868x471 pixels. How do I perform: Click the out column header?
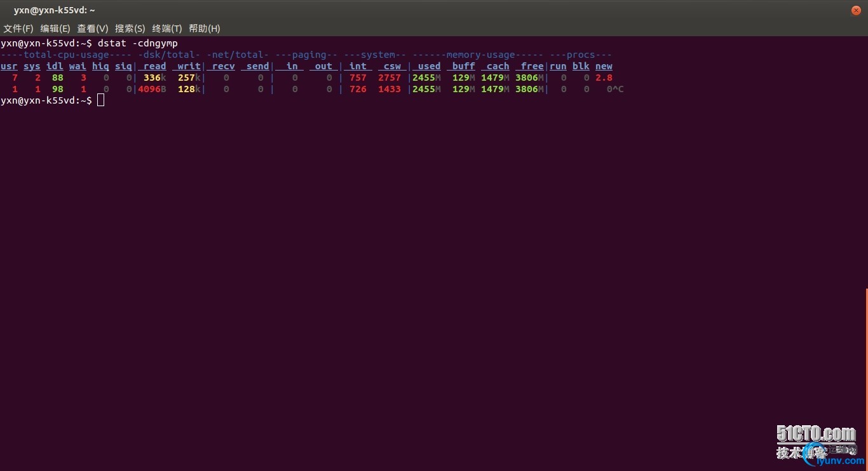click(323, 66)
